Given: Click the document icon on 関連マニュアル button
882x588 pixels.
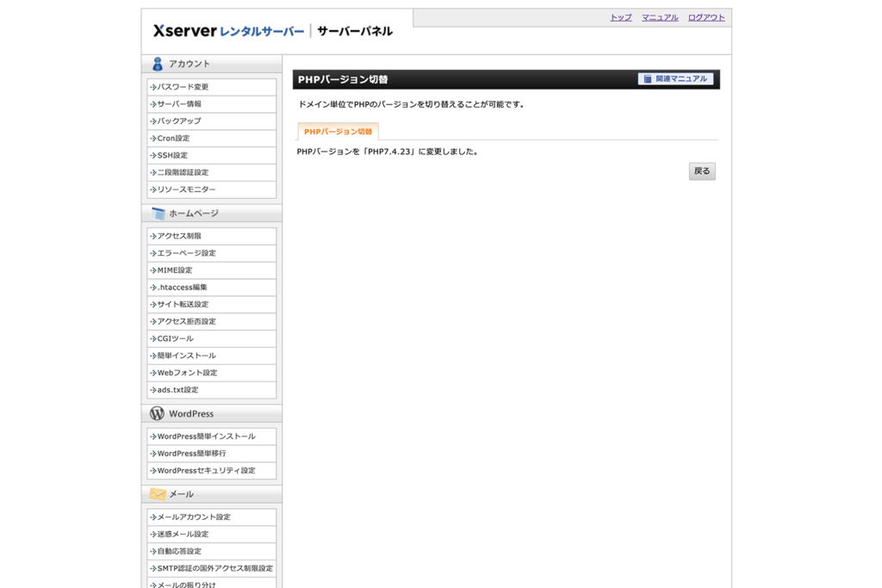Looking at the screenshot, I should pyautogui.click(x=648, y=78).
